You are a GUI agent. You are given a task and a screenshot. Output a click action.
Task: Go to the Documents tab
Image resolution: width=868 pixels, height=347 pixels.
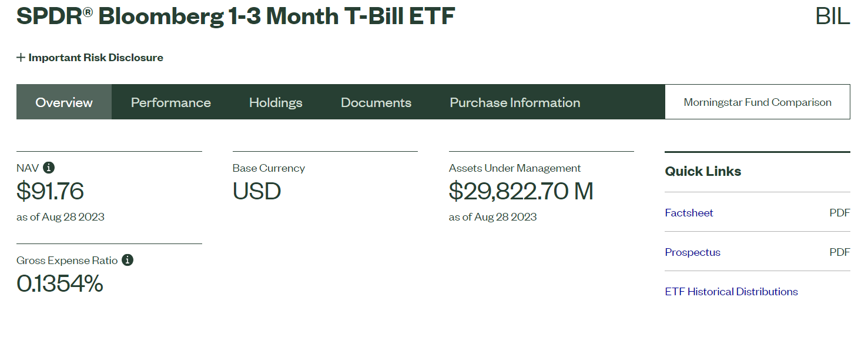[376, 102]
